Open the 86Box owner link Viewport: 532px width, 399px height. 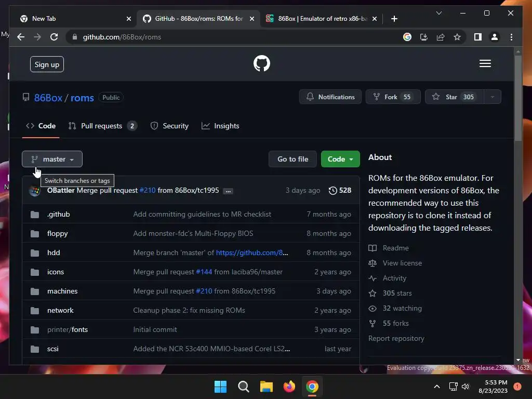coord(48,98)
